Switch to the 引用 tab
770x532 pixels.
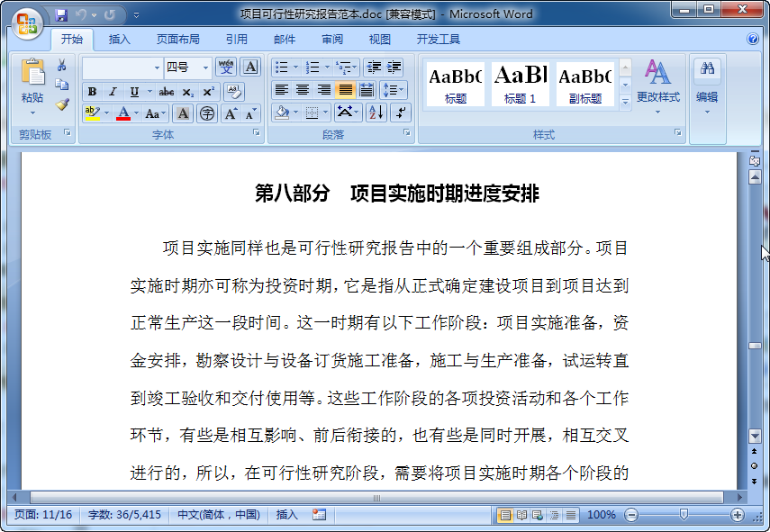tap(237, 40)
